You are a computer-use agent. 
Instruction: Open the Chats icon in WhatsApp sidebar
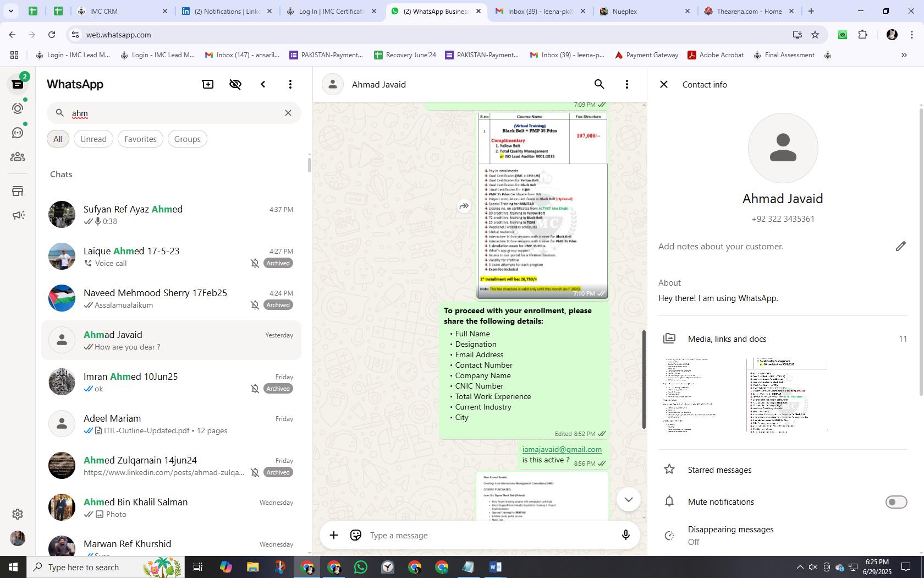click(18, 84)
